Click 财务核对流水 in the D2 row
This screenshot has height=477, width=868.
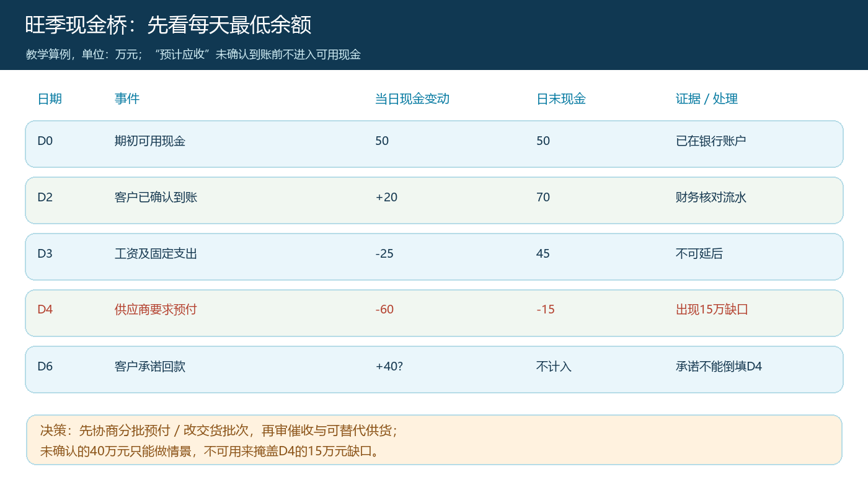711,197
